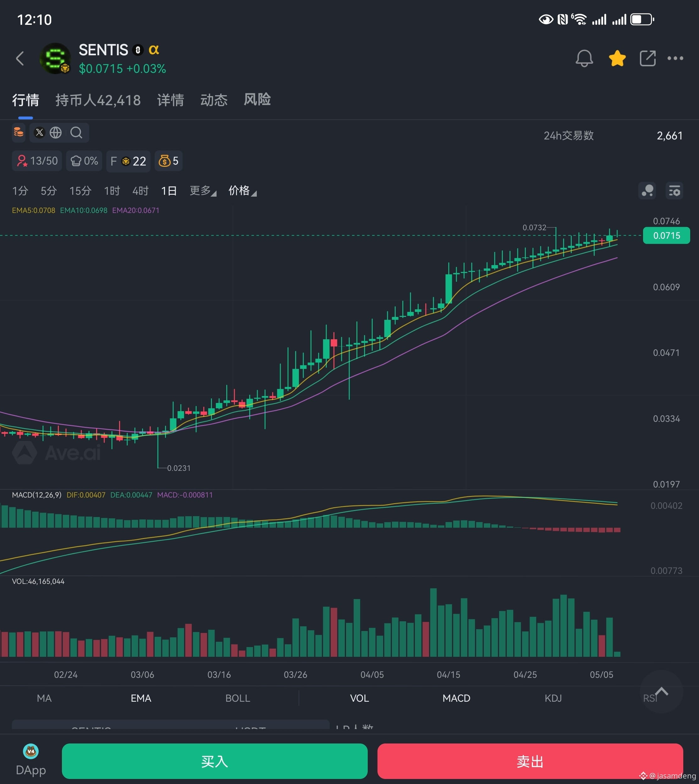
Task: Expand the 更多 timeframe dropdown
Action: (203, 191)
